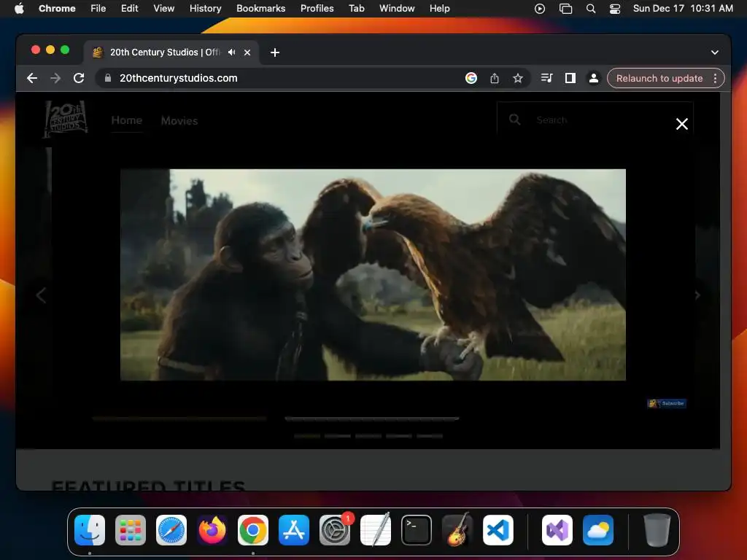Launch GarageBand from the Dock
The image size is (747, 560).
click(457, 530)
